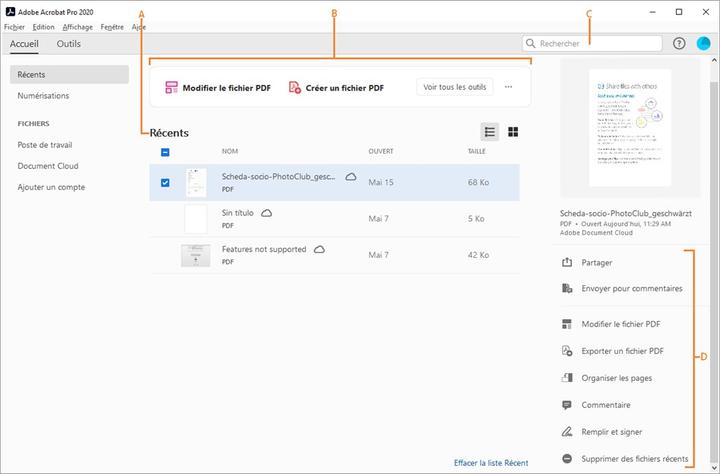Click the Remplir et signer pen icon
This screenshot has height=474, width=720.
567,432
